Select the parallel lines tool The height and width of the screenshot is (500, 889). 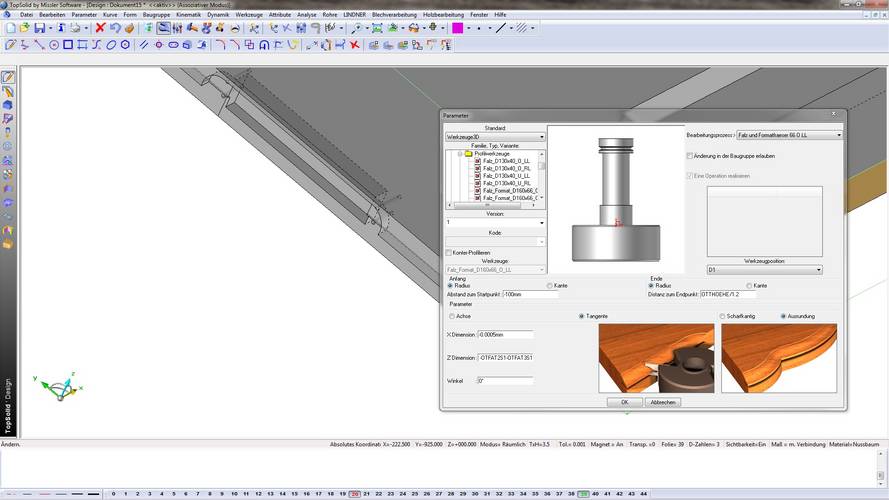coord(144,45)
